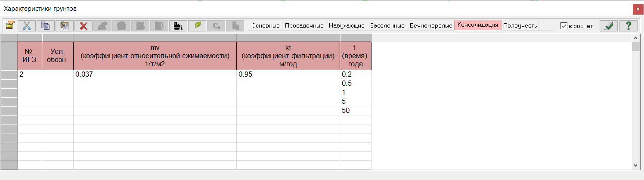Switch to the Вечномерзлые tab
Screen dimensions: 644x180
pos(431,26)
